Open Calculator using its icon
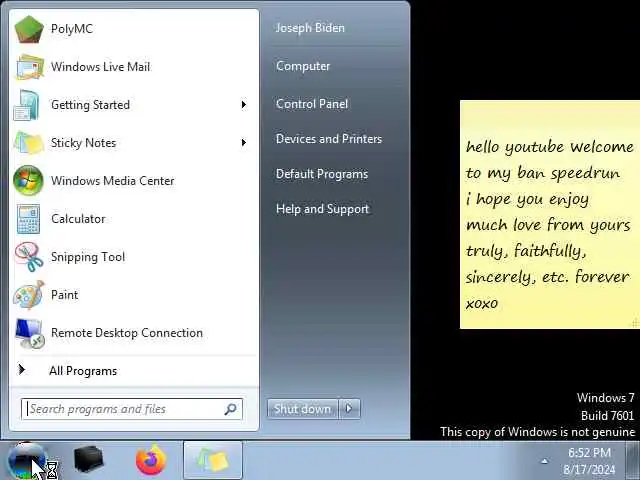Viewport: 640px width, 480px height. [x=29, y=219]
